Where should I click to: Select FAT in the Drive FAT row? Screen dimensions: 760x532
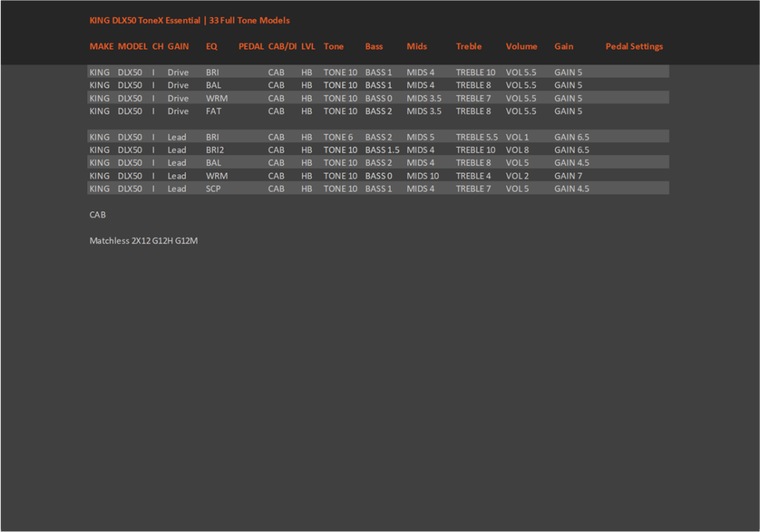coord(213,111)
